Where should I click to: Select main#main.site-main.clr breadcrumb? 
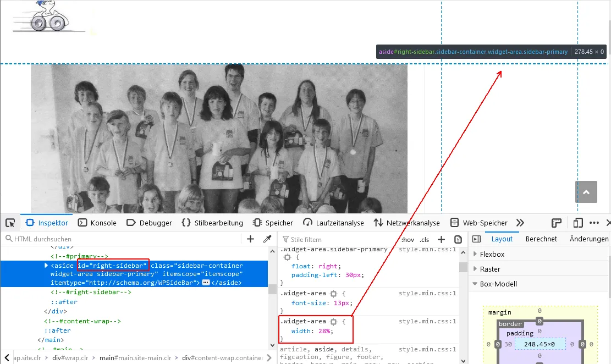pos(135,358)
